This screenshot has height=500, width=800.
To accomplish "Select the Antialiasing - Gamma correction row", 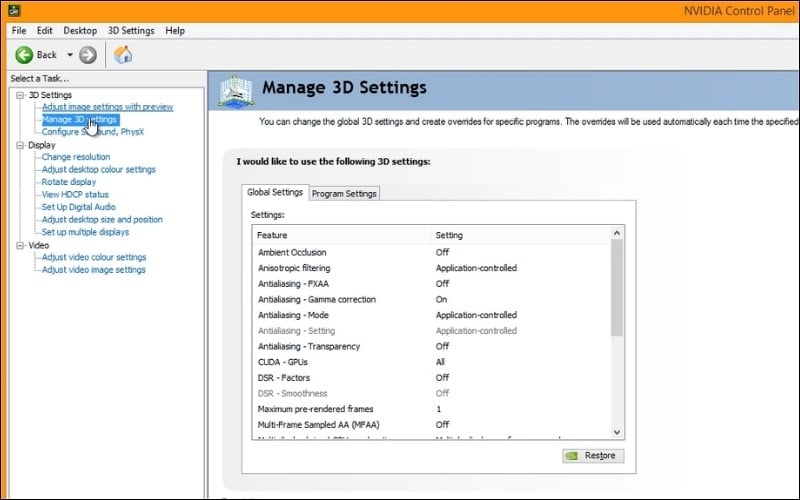I will 432,299.
